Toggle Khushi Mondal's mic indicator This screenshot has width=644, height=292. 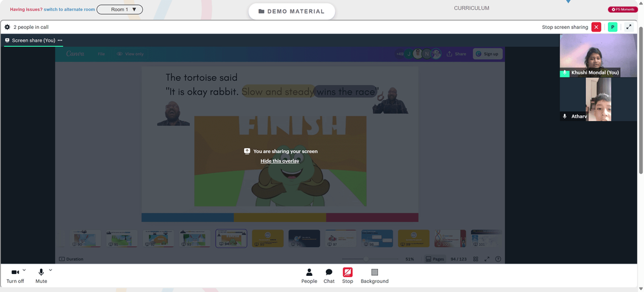565,73
